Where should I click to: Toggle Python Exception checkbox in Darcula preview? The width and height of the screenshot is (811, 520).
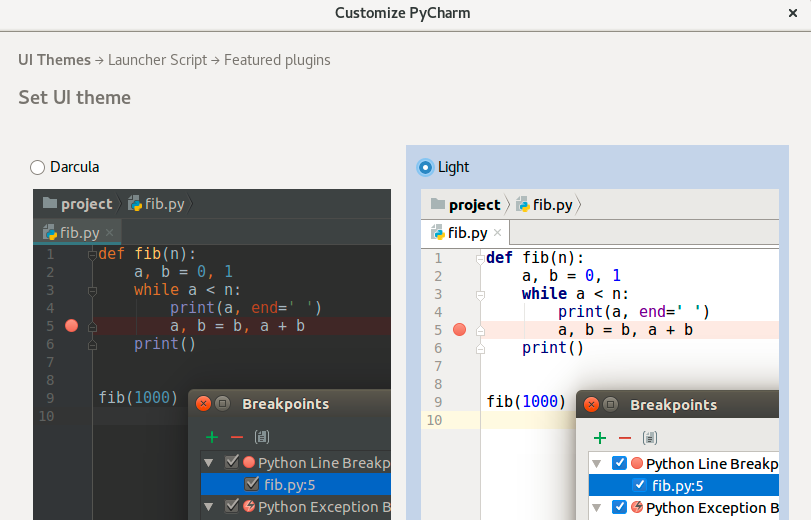[232, 506]
